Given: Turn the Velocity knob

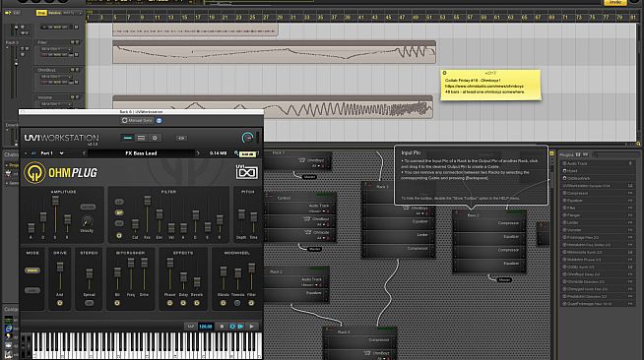Looking at the screenshot, I should click(x=87, y=222).
